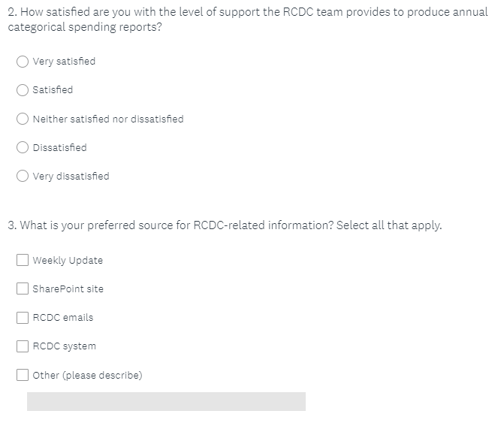Pick 'Neither satisfied nor dissatisfied' radio button
The image size is (504, 432).
[23, 119]
